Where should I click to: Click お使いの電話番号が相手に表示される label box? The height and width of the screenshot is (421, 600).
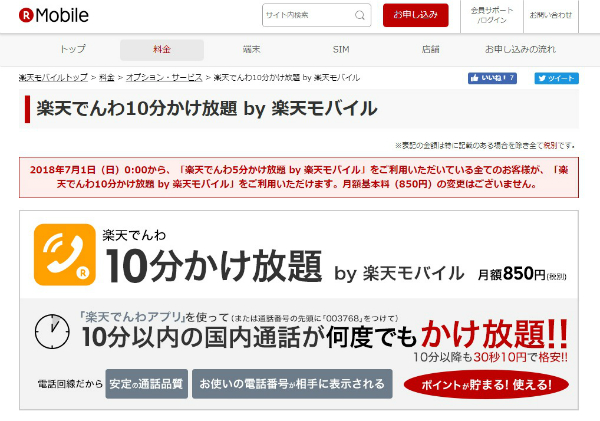[292, 384]
